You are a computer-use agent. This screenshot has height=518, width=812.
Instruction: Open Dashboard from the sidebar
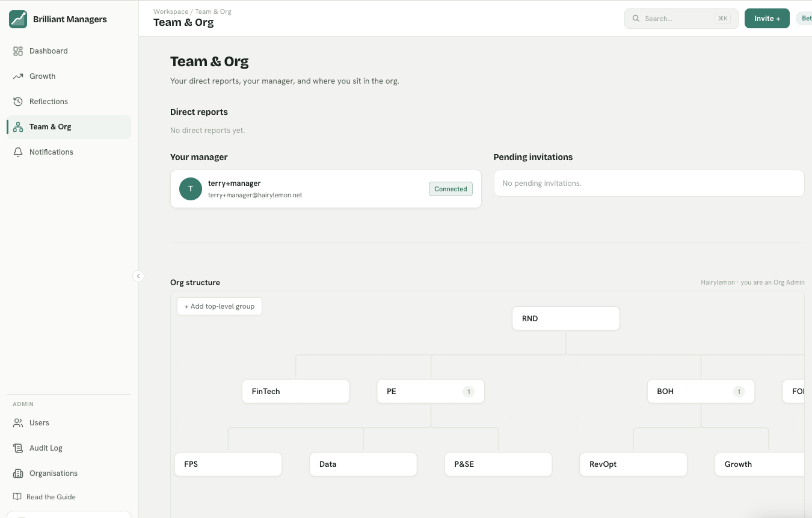tap(69, 51)
